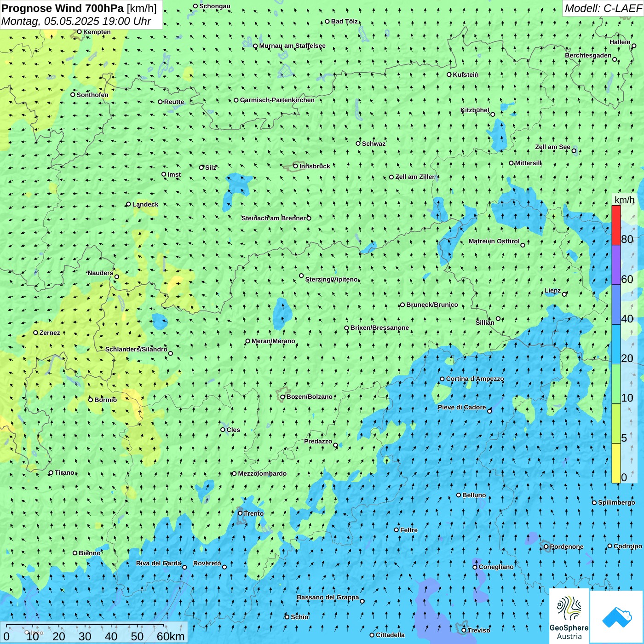Image resolution: width=644 pixels, height=644 pixels.
Task: Click the 'Berchtesgaden' label
Action: 588,55
